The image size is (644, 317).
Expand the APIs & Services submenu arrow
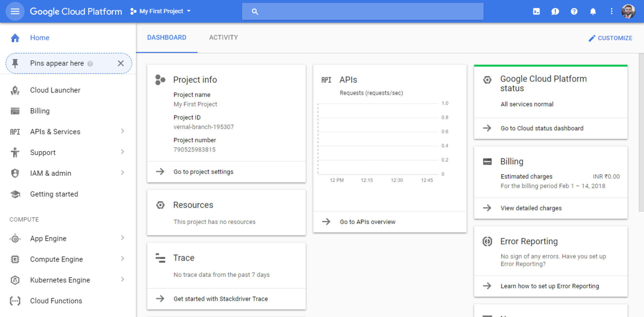coord(123,131)
